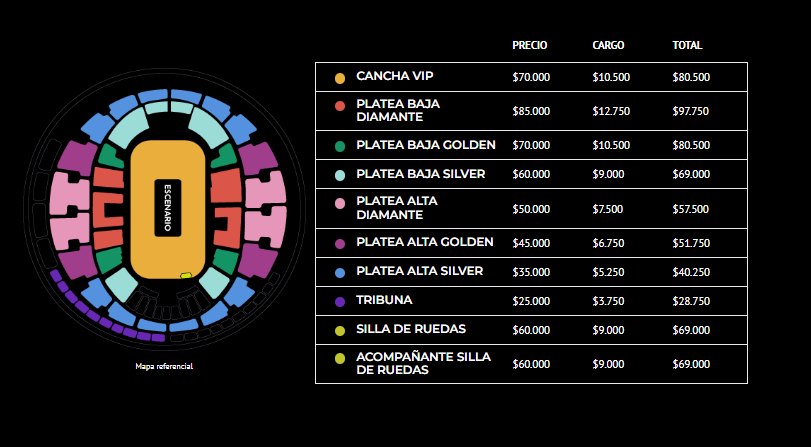Click the Mapa referencial caption
This screenshot has height=447, width=811.
pos(164,366)
